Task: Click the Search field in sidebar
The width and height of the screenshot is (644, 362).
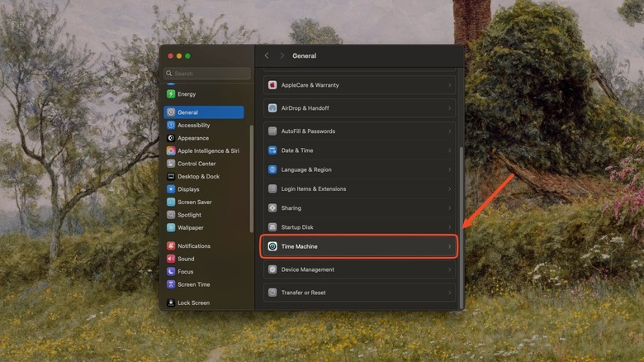Action: click(210, 74)
